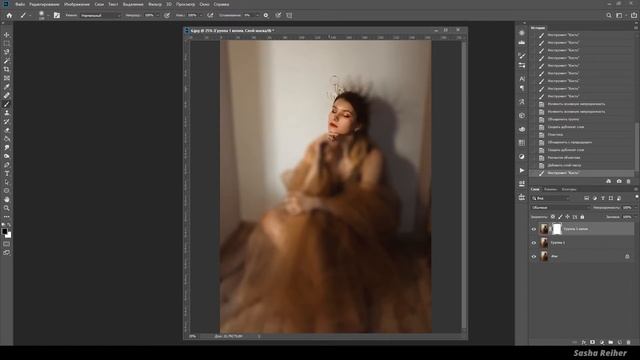640x360 pixels.
Task: Click the foreground color swatch
Action: tap(4, 231)
